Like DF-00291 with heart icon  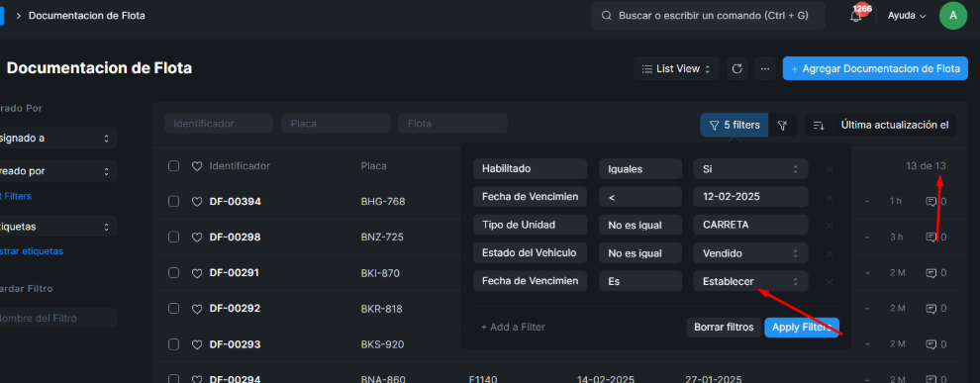(197, 273)
